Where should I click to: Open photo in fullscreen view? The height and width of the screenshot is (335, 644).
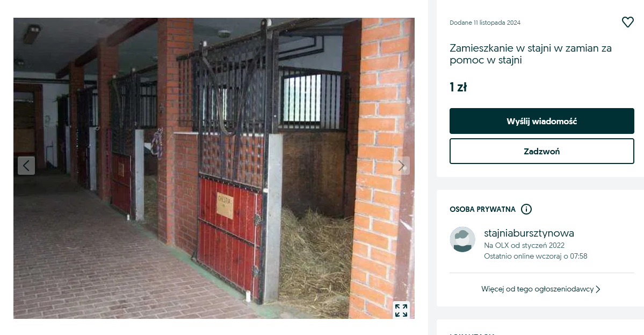coord(401,310)
